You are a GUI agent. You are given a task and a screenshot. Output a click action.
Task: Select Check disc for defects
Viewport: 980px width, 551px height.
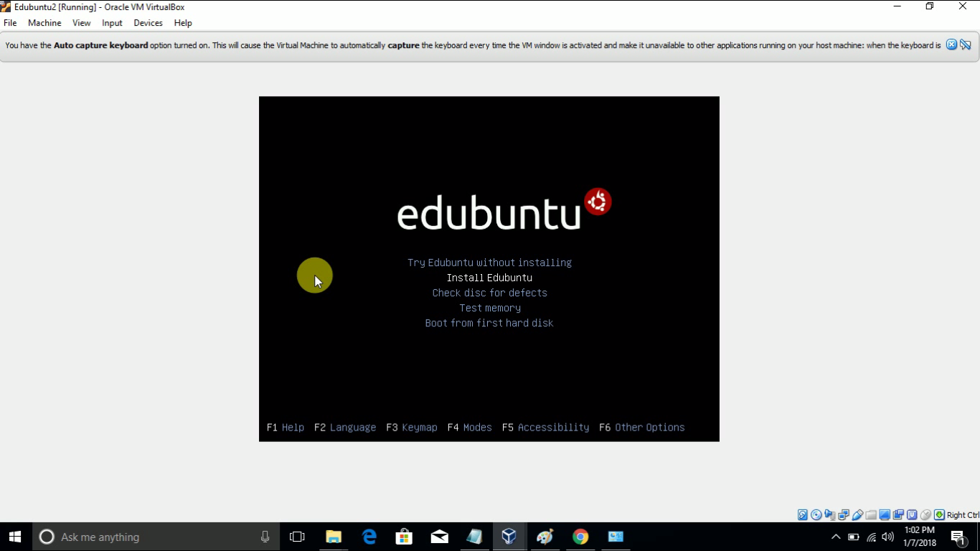(489, 293)
